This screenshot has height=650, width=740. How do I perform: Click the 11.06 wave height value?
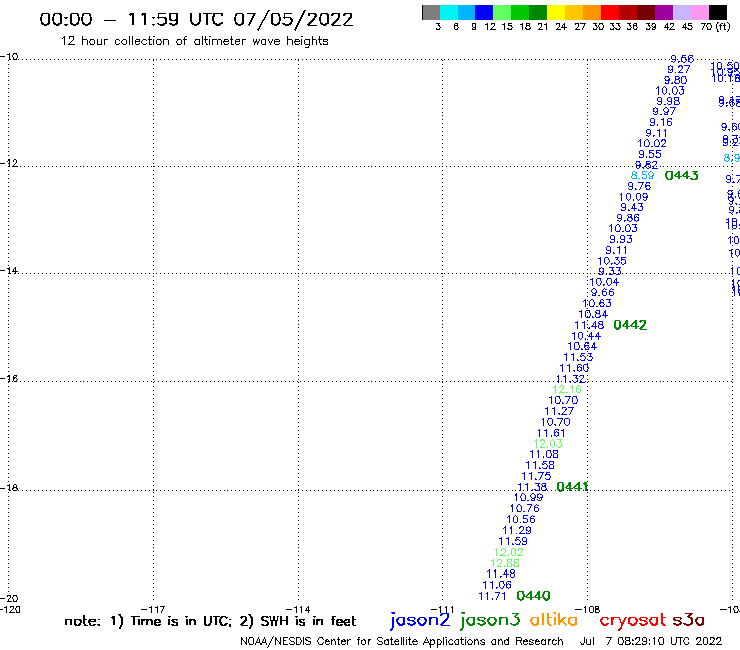(497, 585)
